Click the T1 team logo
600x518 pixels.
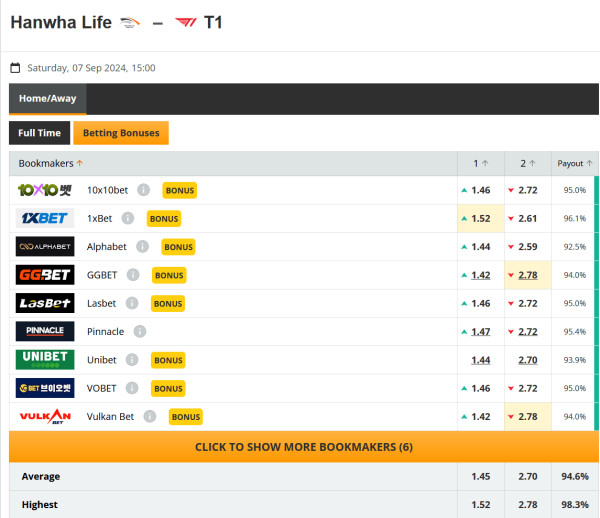point(186,23)
